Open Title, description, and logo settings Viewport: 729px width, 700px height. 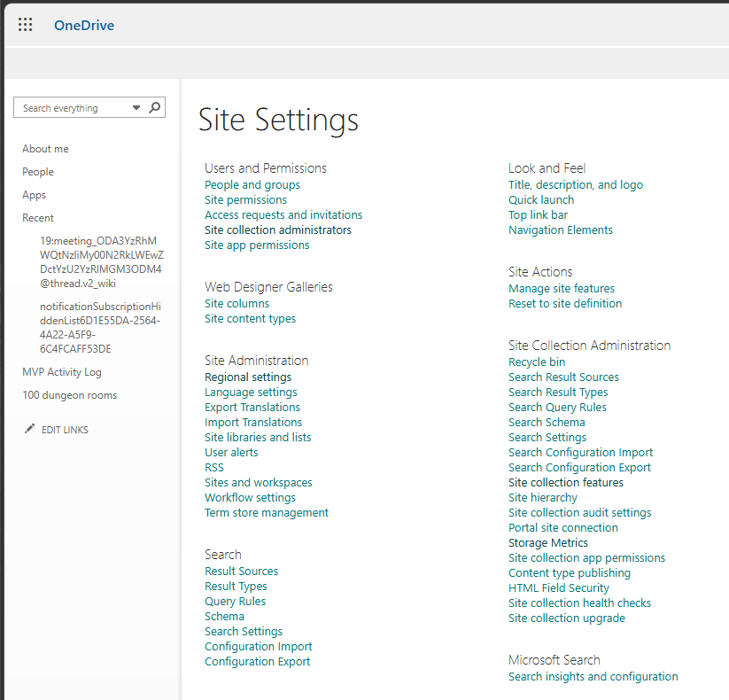(x=576, y=184)
